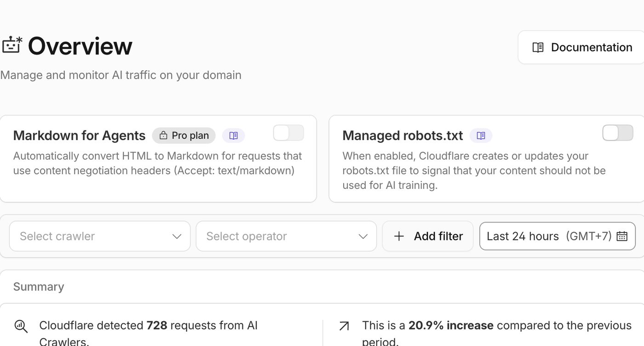The width and height of the screenshot is (644, 346).
Task: Click the Managed robots.txt title
Action: point(402,136)
